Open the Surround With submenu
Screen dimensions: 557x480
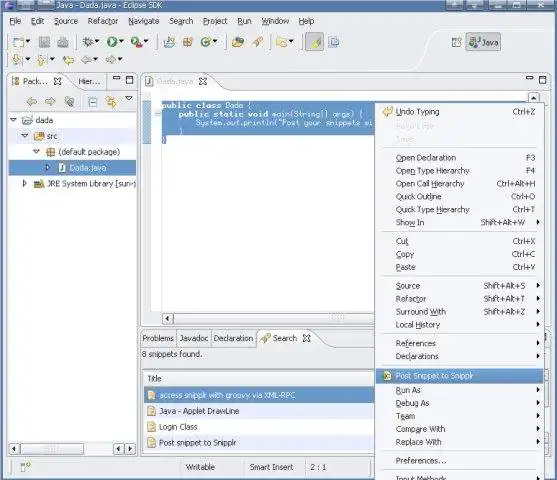tap(459, 312)
